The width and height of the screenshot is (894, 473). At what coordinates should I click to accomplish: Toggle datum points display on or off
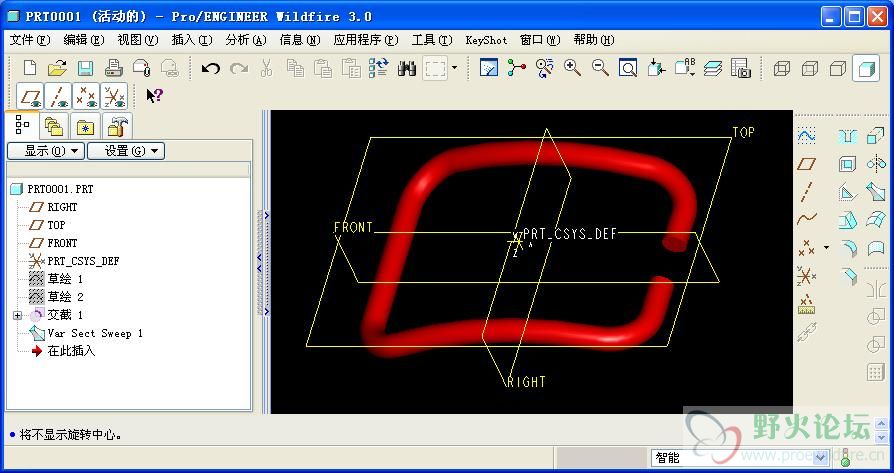click(x=86, y=96)
